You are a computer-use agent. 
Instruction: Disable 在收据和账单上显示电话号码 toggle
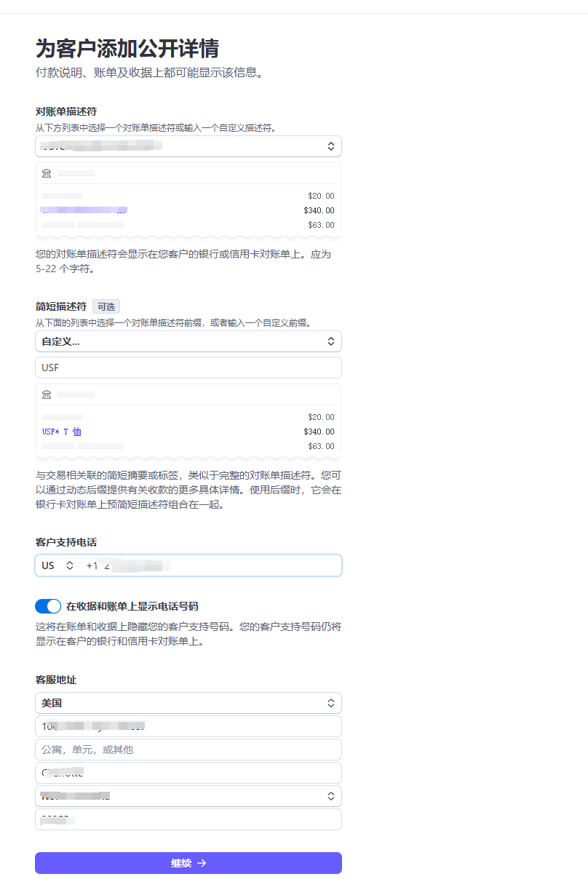click(48, 605)
